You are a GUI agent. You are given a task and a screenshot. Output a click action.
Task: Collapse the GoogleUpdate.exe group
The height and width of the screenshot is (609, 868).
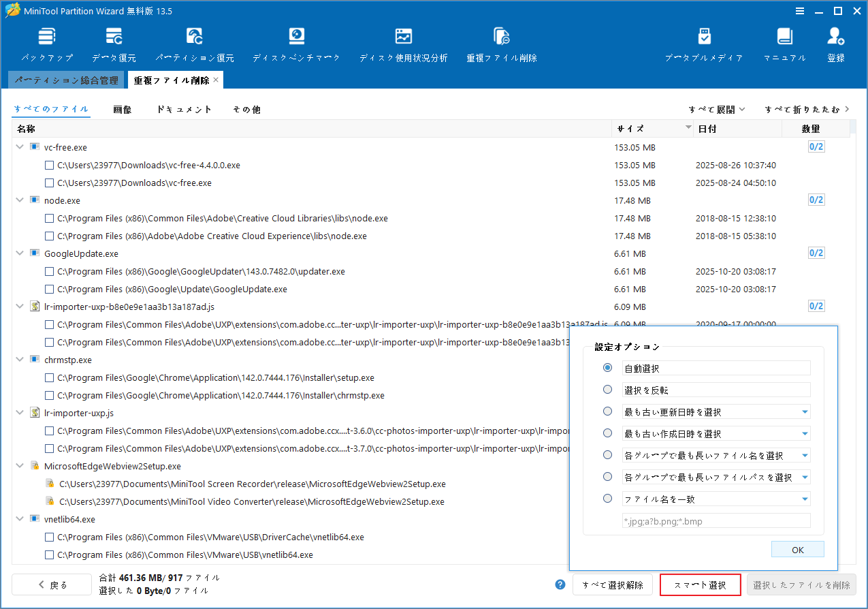19,253
